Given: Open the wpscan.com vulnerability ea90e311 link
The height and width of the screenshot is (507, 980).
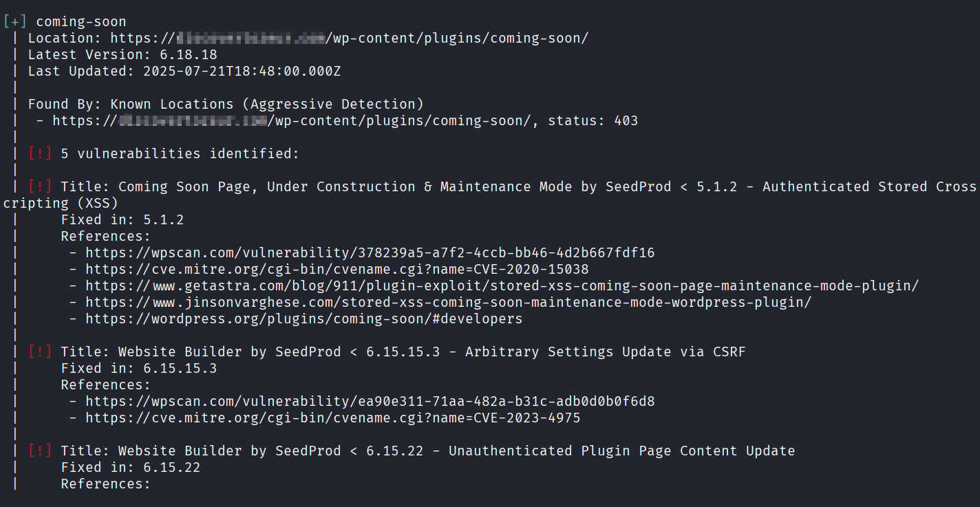Looking at the screenshot, I should click(x=370, y=402).
